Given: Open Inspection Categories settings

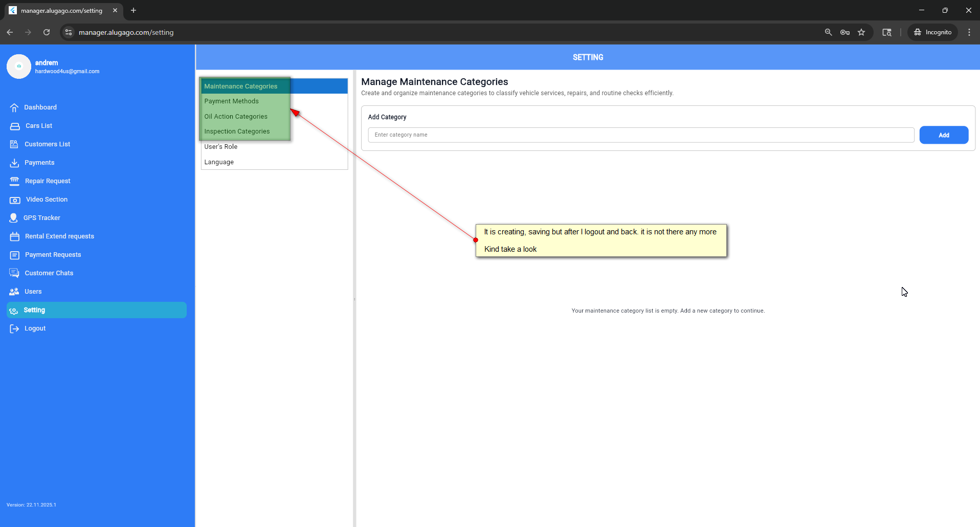Looking at the screenshot, I should click(x=237, y=131).
